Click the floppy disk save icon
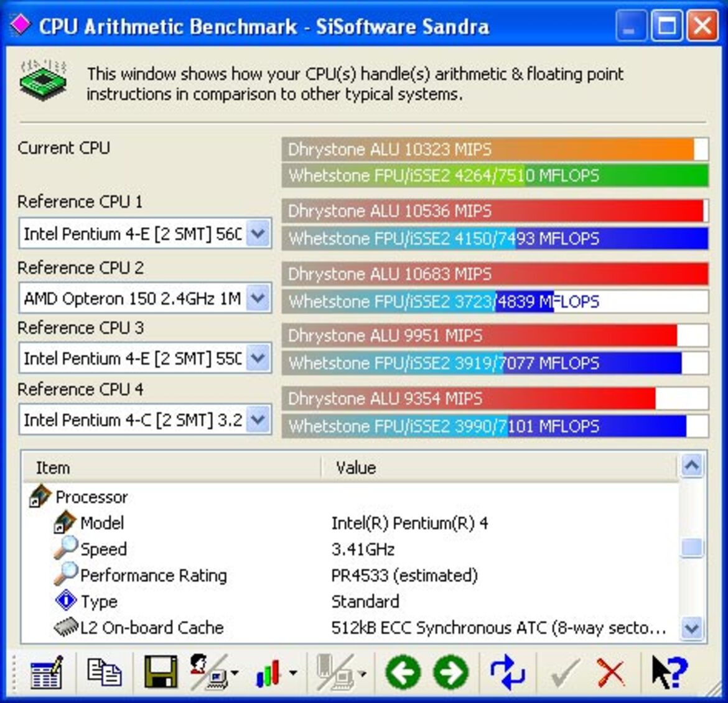Screen dimensions: 728x703 click(x=161, y=673)
